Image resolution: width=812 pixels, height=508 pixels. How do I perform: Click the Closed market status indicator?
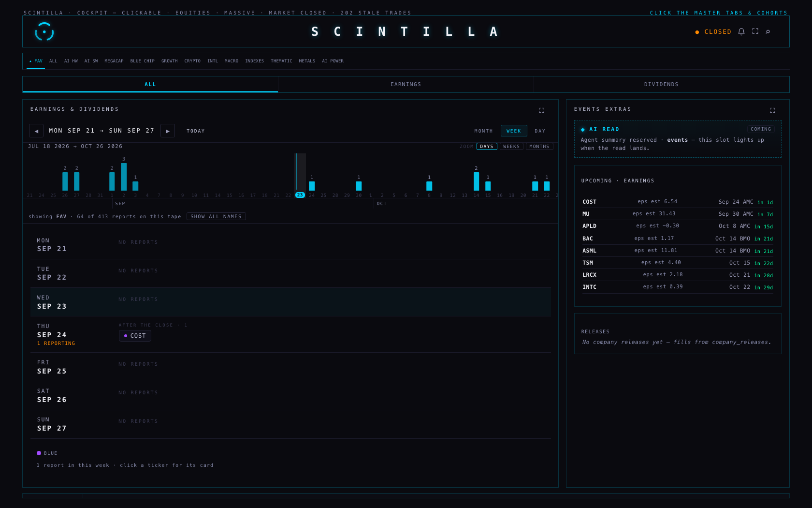pyautogui.click(x=713, y=32)
